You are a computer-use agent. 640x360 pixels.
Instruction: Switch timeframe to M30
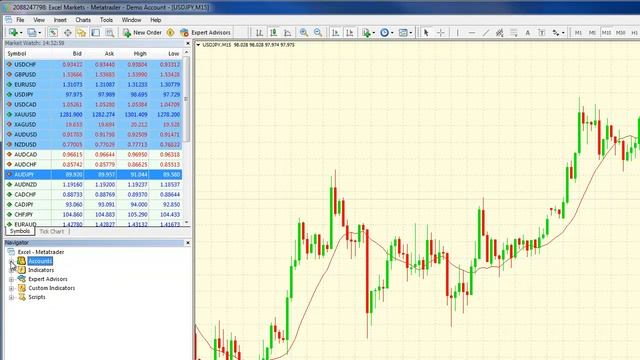pyautogui.click(x=620, y=32)
